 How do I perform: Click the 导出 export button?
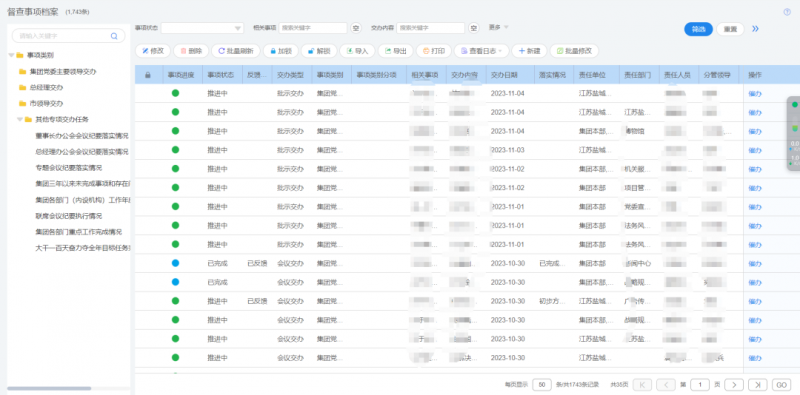click(x=395, y=51)
